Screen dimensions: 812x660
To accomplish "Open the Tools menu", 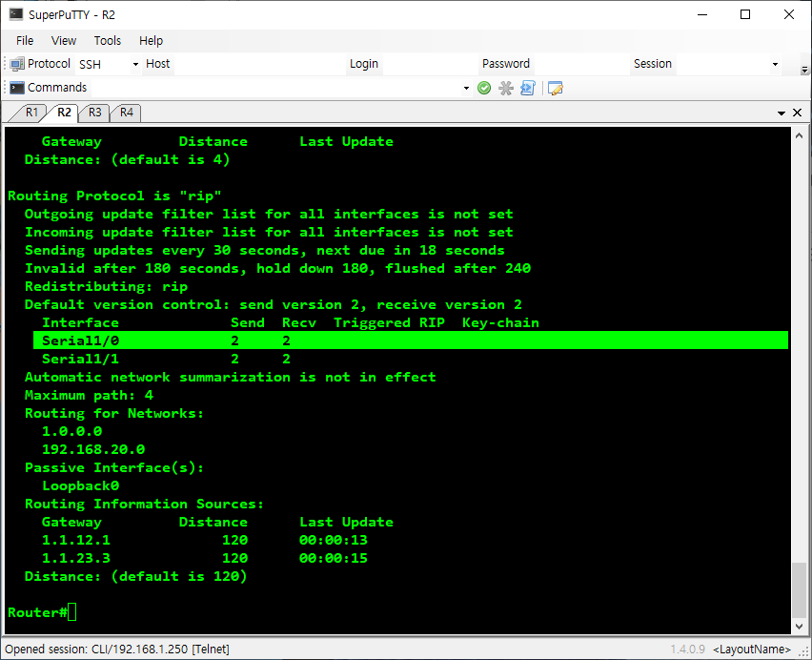I will pyautogui.click(x=107, y=40).
